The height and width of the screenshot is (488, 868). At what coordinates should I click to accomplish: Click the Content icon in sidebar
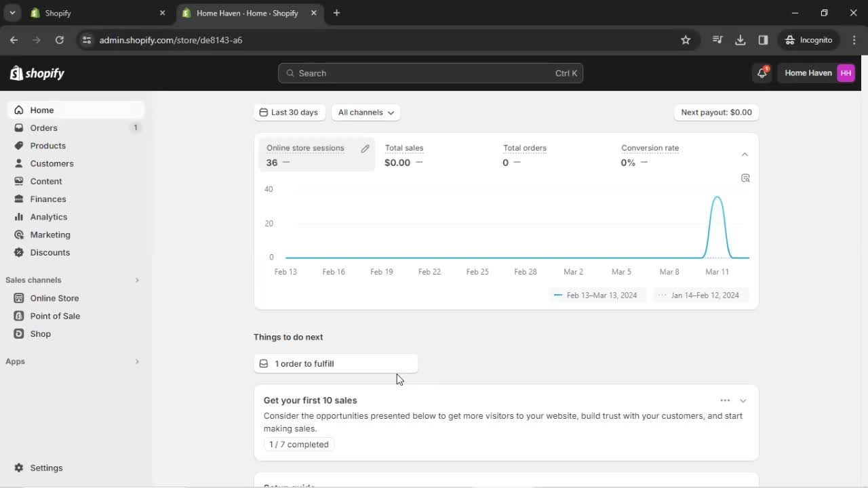[x=19, y=181]
